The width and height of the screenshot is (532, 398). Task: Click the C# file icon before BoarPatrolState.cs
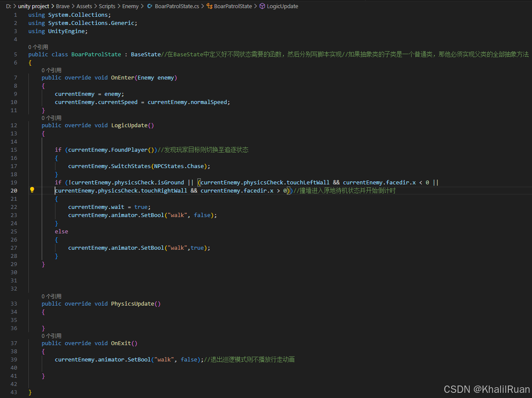click(150, 6)
